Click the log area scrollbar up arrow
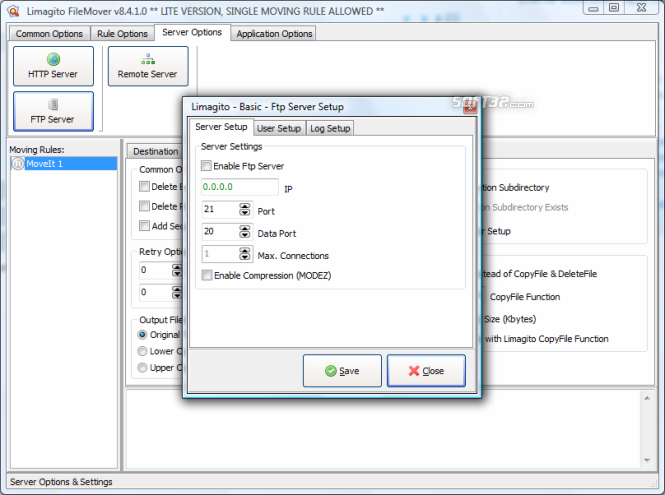 (647, 398)
